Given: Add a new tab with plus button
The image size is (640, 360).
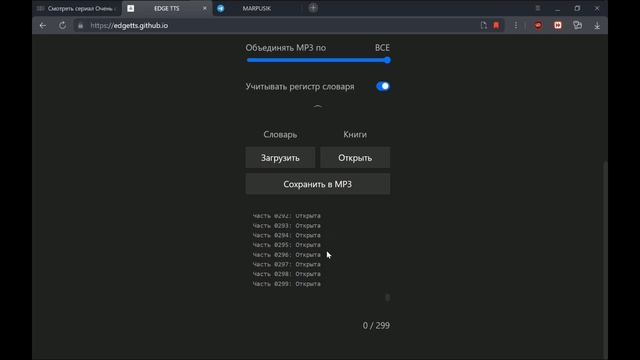Looking at the screenshot, I should [x=313, y=8].
